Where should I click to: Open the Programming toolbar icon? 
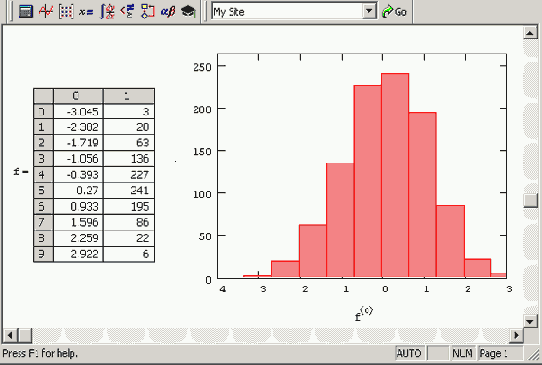[148, 11]
